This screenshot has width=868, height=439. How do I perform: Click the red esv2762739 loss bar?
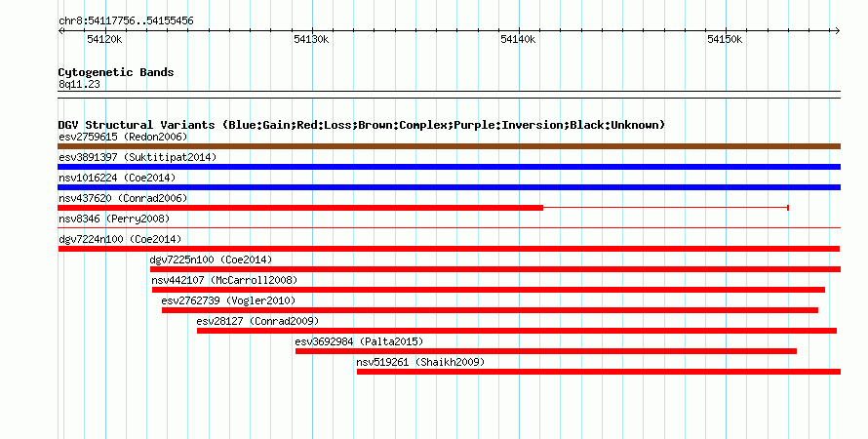(490, 310)
